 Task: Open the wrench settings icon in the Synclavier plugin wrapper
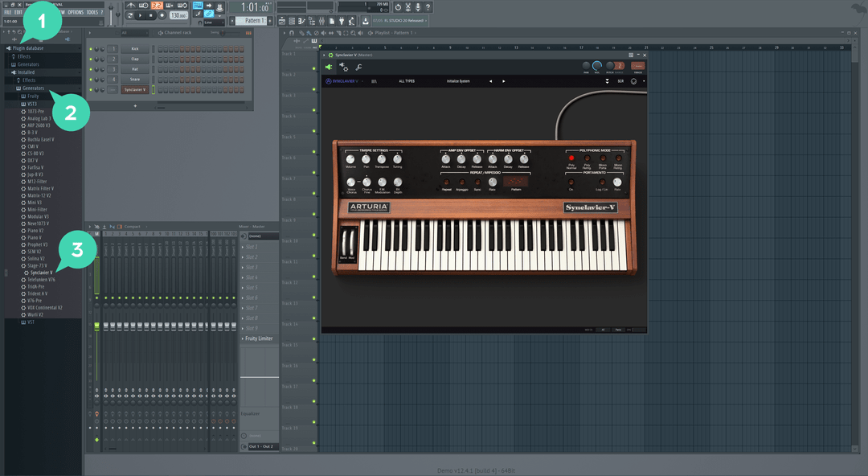point(358,67)
